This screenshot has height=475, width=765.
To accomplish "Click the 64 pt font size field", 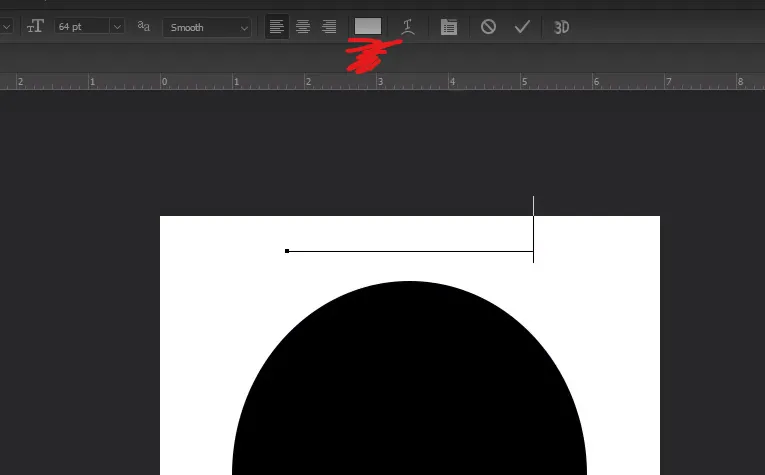I will (x=82, y=26).
